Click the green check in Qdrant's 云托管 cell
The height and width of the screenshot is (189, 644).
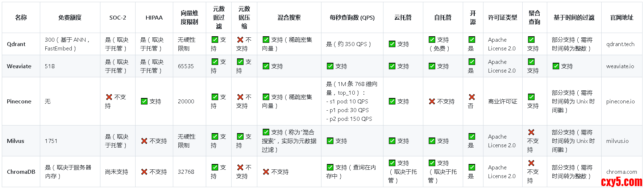coord(392,44)
